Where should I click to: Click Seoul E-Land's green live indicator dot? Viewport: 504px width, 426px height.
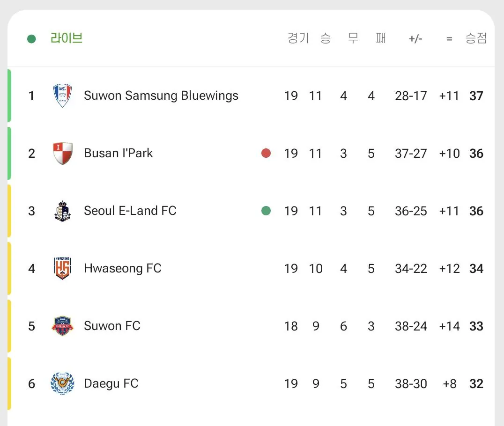click(266, 211)
